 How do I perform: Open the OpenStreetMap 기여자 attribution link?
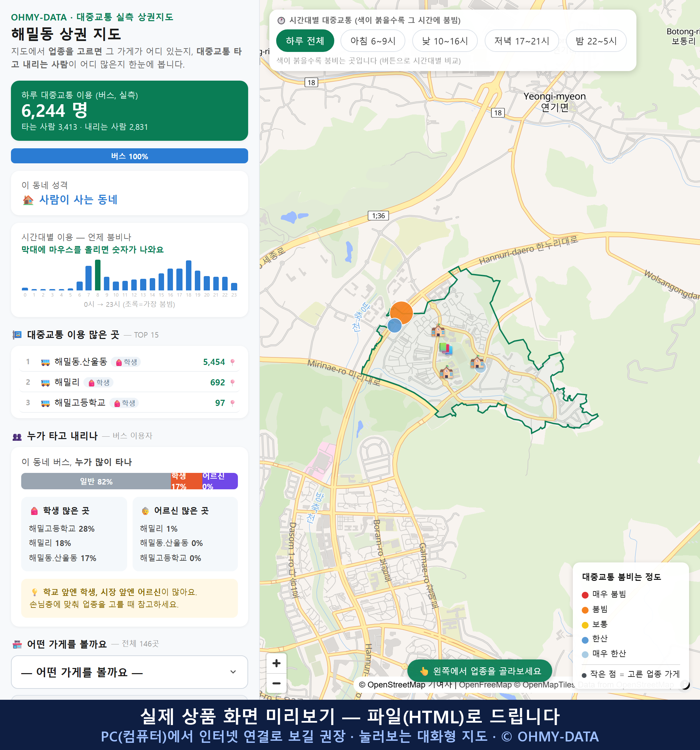point(405,684)
